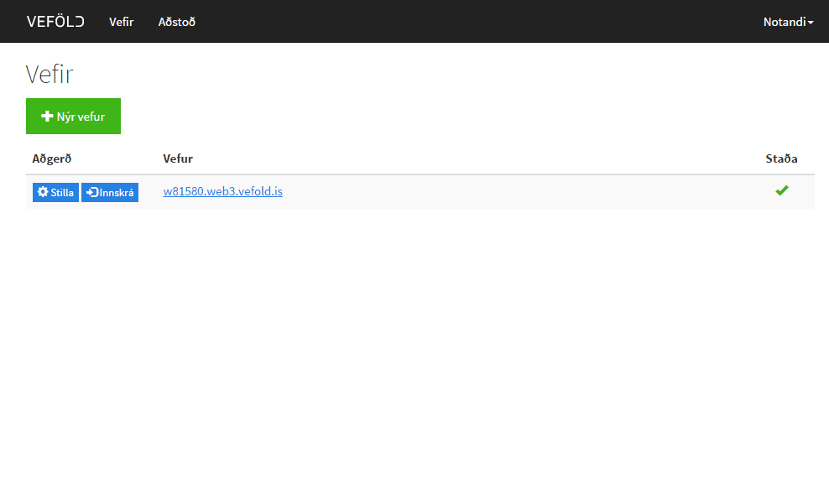829x504 pixels.
Task: Click the blank page area below the table
Action: (x=420, y=352)
